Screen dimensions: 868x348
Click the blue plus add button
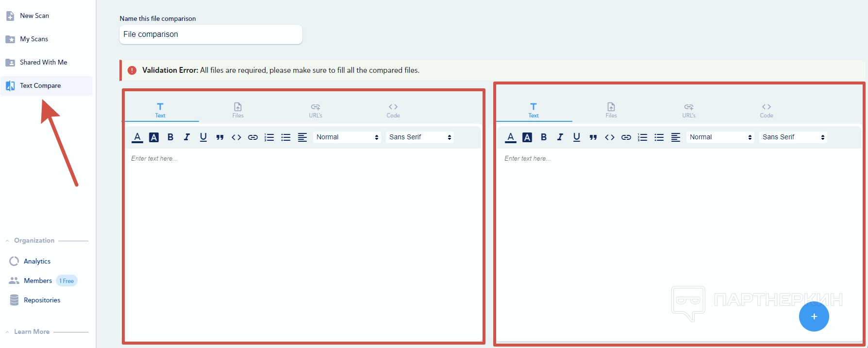tap(814, 316)
